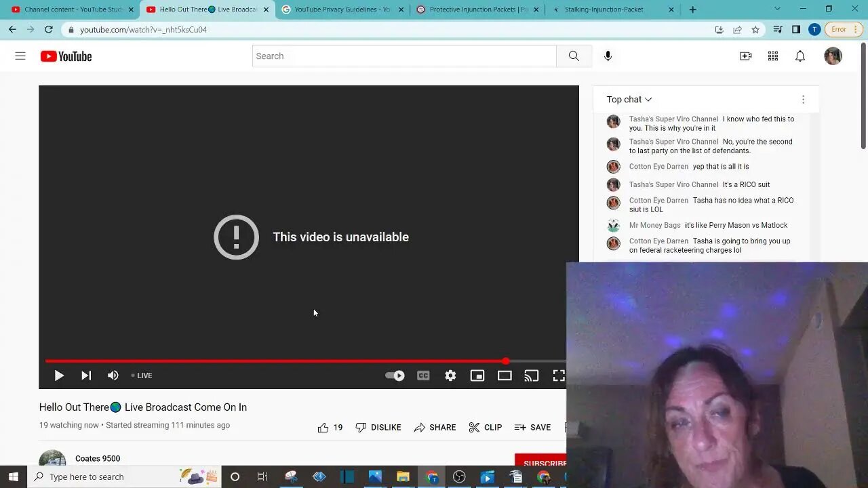Click the SHARE button

click(x=435, y=428)
